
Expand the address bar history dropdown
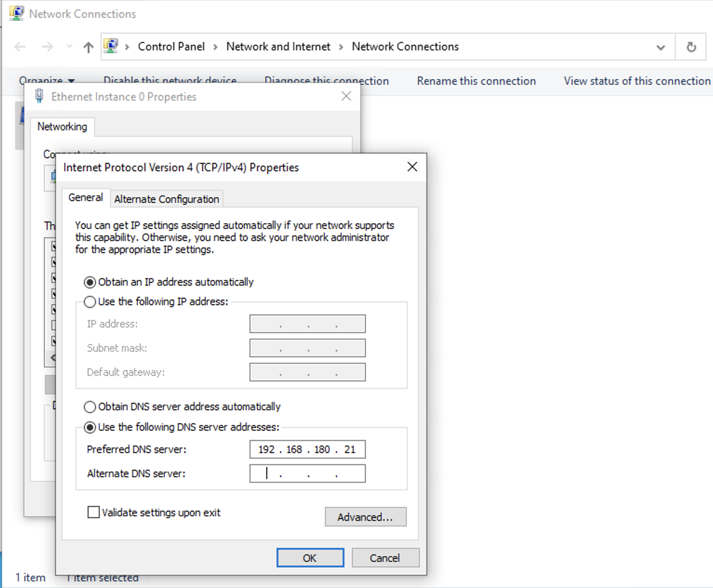pos(660,47)
